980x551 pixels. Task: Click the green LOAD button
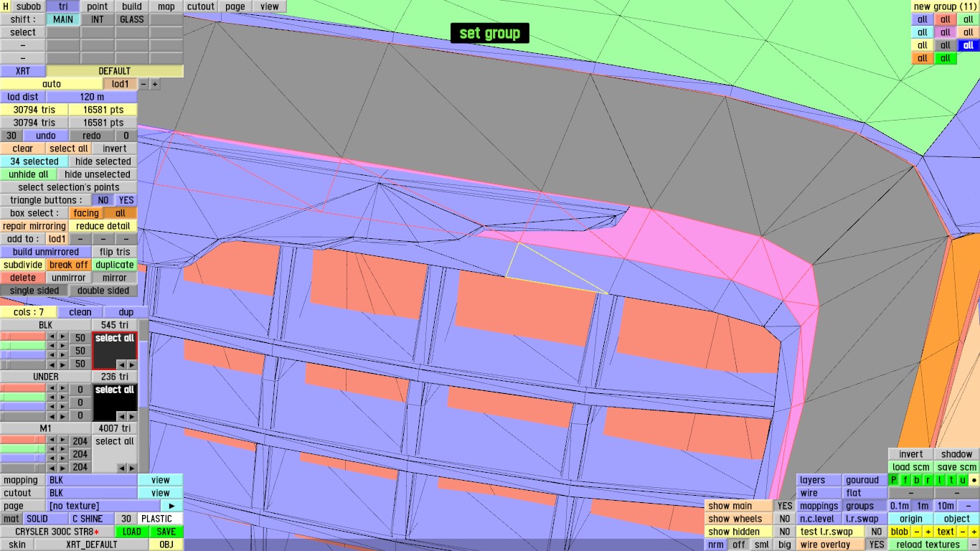pos(132,532)
